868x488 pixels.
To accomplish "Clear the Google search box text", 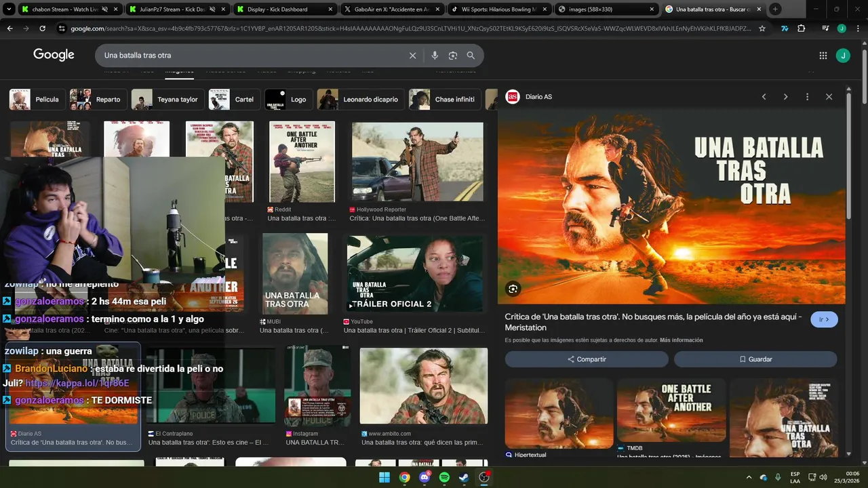I will [412, 56].
